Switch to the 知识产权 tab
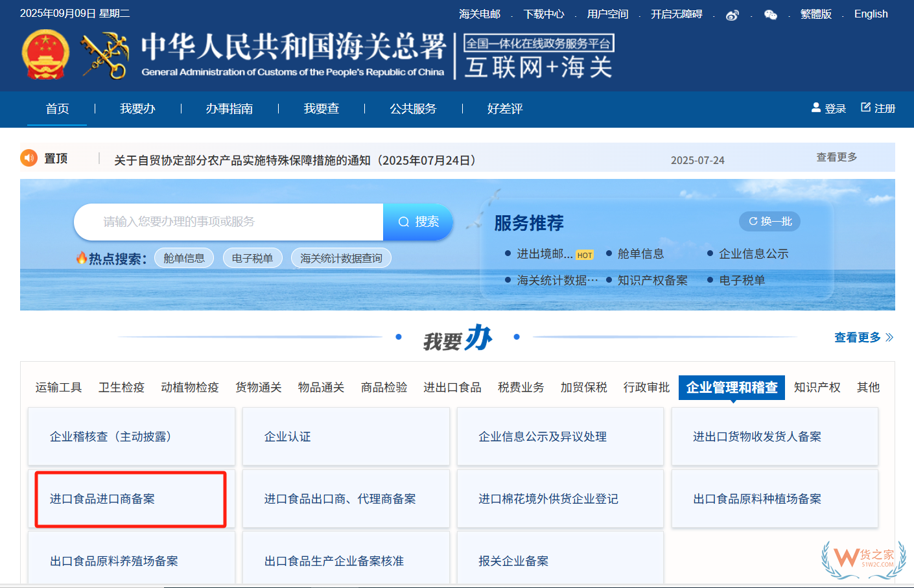This screenshot has height=588, width=914. point(817,387)
